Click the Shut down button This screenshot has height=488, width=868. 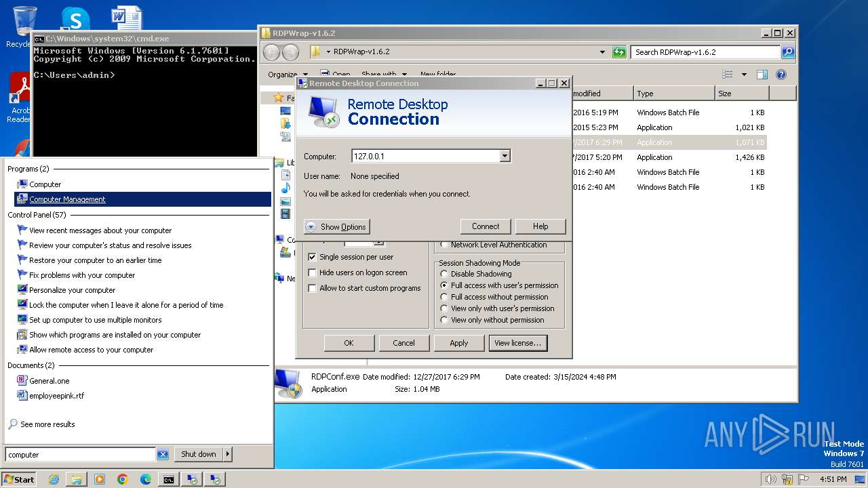coord(199,454)
